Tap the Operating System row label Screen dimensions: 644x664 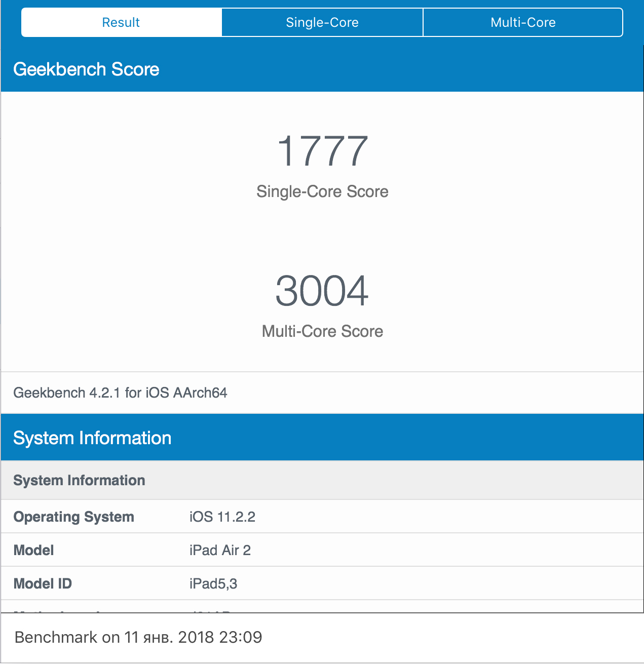tap(74, 517)
